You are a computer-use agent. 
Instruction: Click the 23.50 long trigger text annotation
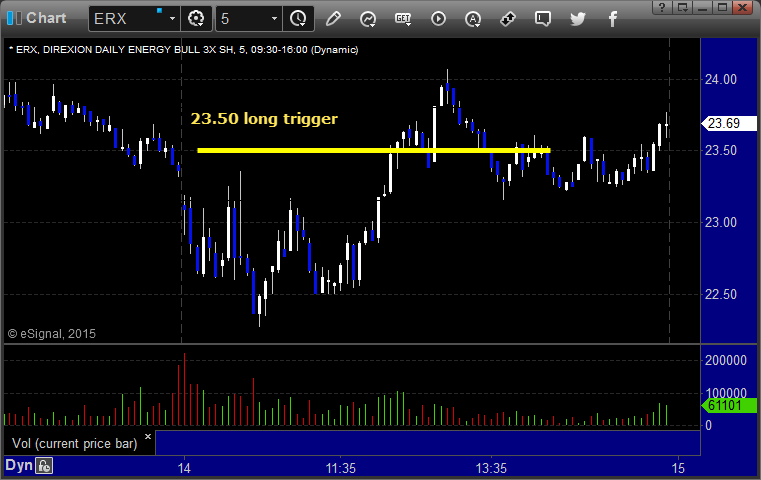(264, 119)
